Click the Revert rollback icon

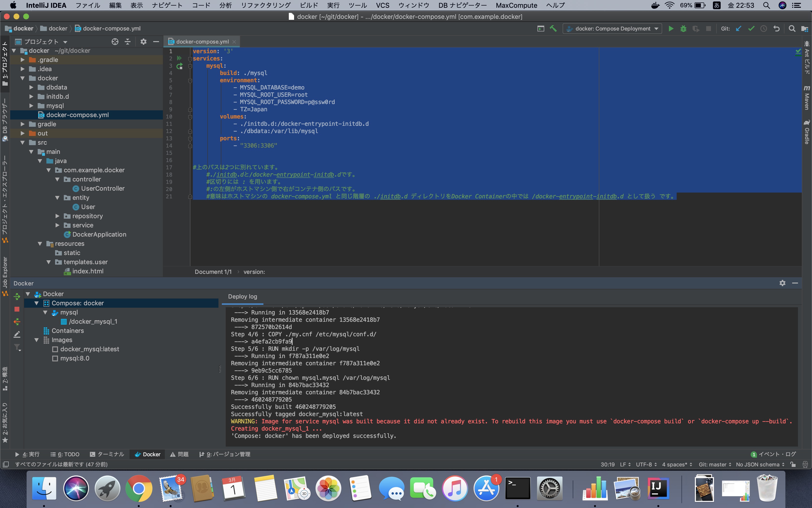[x=776, y=29]
